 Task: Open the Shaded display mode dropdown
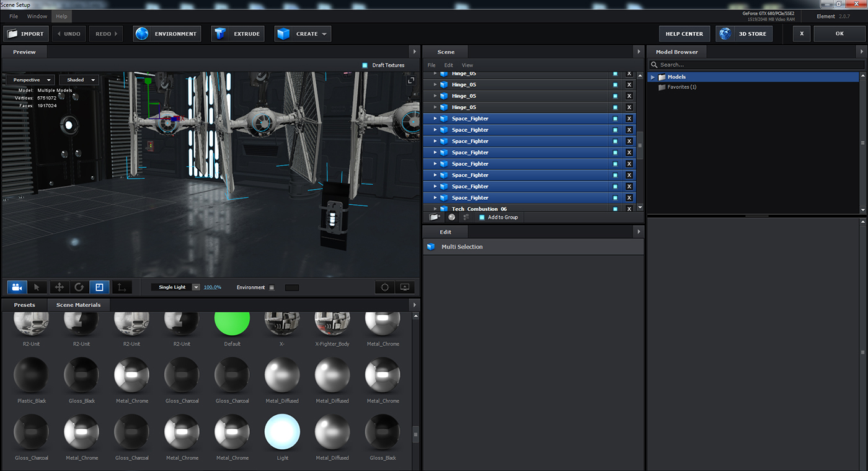point(79,80)
